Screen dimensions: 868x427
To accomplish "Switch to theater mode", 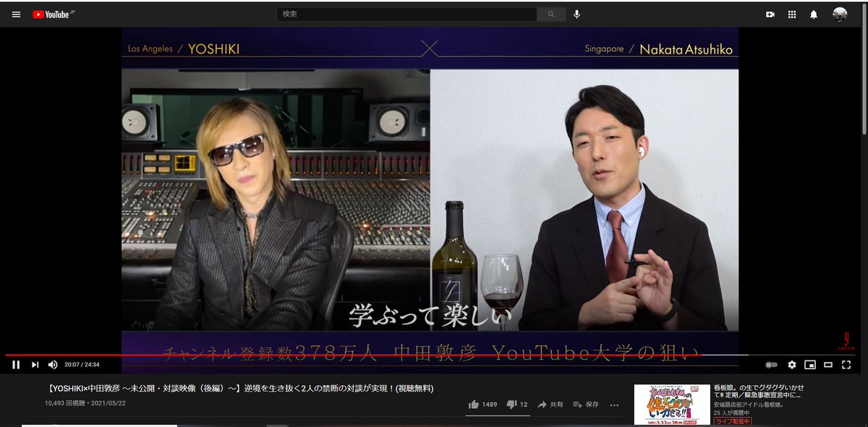I will [x=828, y=365].
